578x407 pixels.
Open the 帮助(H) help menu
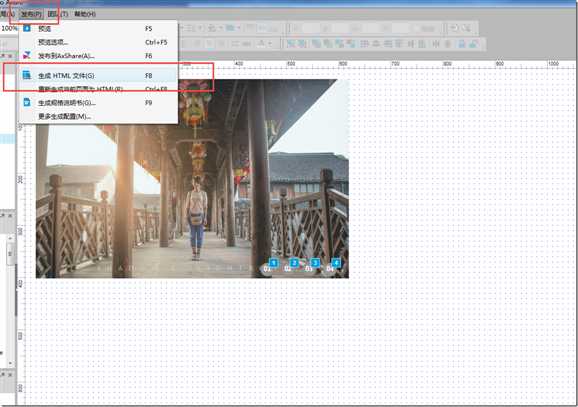click(x=85, y=14)
